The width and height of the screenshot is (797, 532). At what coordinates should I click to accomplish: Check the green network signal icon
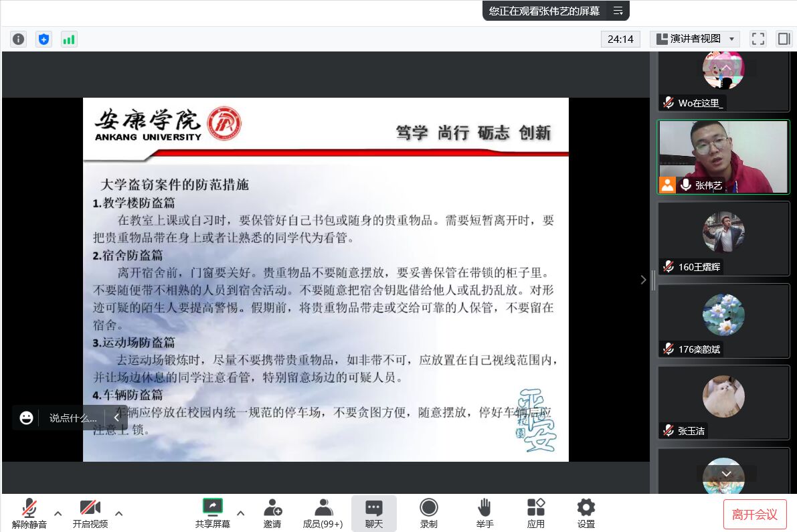click(x=69, y=39)
